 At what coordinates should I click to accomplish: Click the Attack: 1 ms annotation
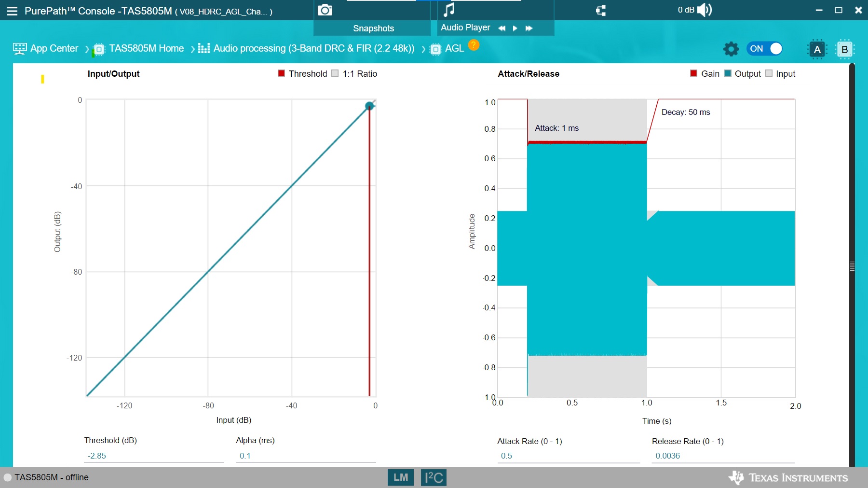pos(556,128)
